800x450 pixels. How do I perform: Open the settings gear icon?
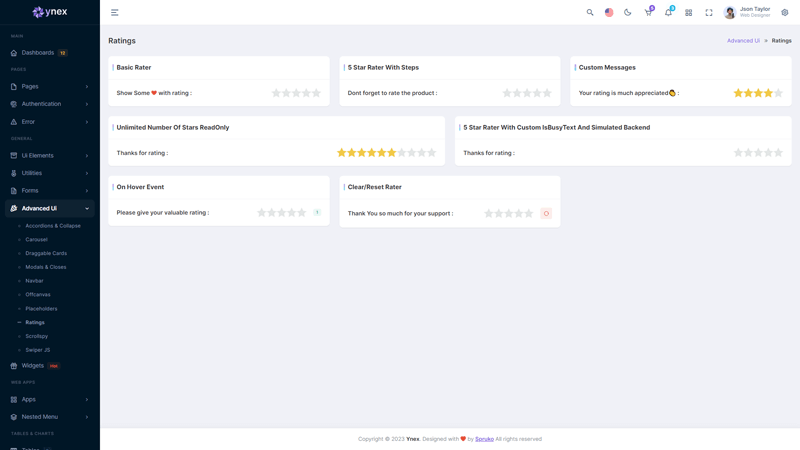point(785,13)
